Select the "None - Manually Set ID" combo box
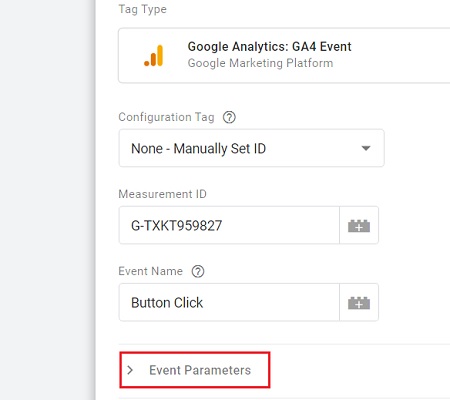Image resolution: width=450 pixels, height=400 pixels. [x=252, y=148]
